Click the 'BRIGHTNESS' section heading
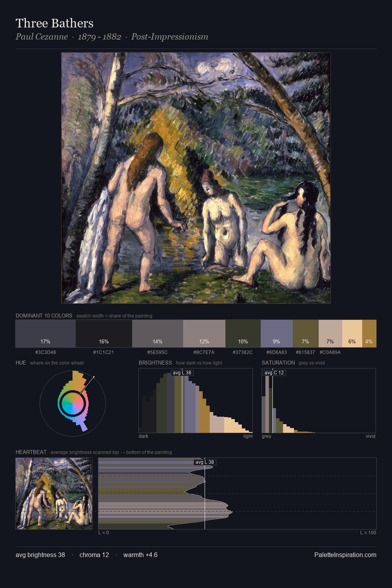 click(x=155, y=363)
